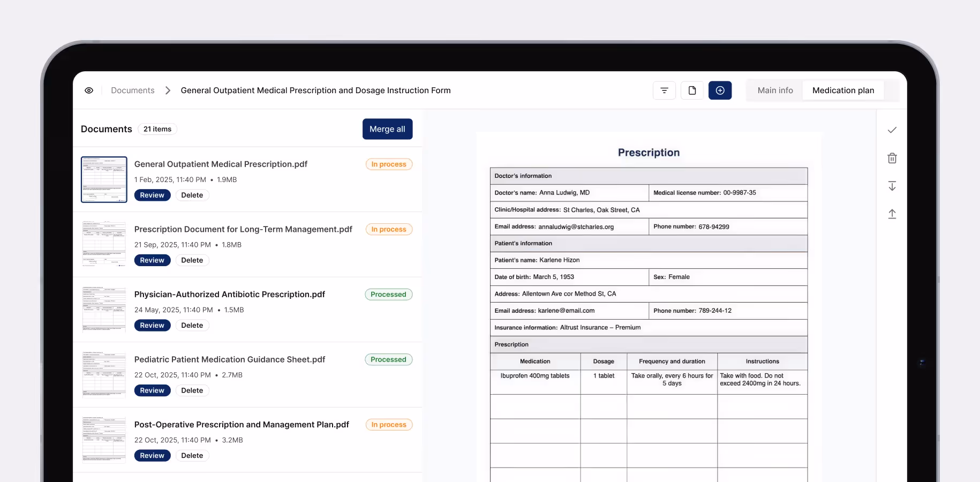Click the document page icon button
Image resolution: width=980 pixels, height=482 pixels.
tap(692, 91)
